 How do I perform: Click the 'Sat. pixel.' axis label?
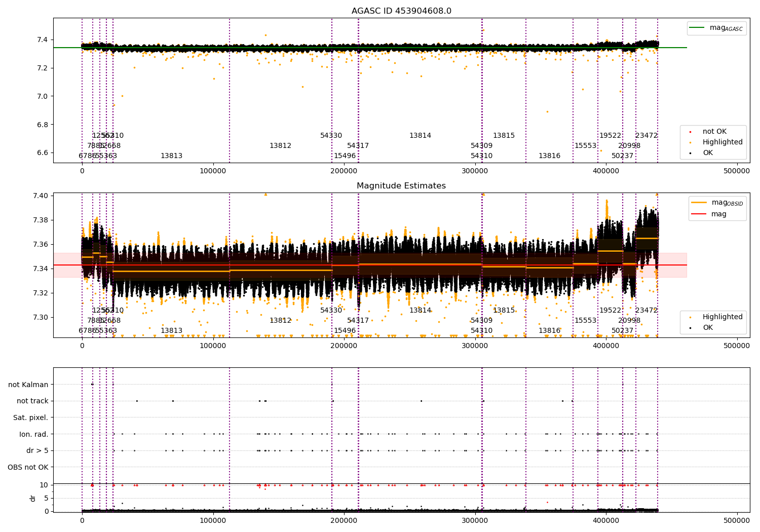[31, 418]
